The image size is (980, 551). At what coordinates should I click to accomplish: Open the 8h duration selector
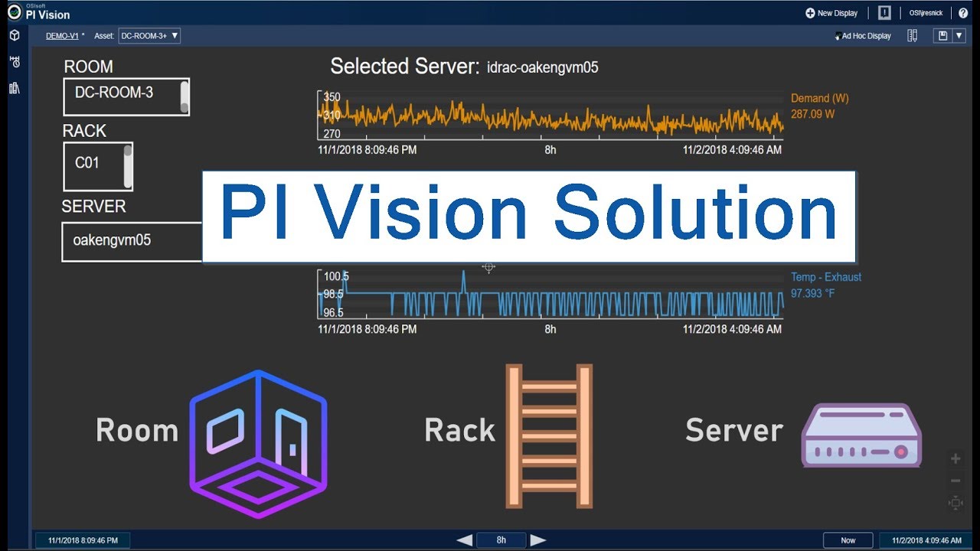pyautogui.click(x=501, y=540)
